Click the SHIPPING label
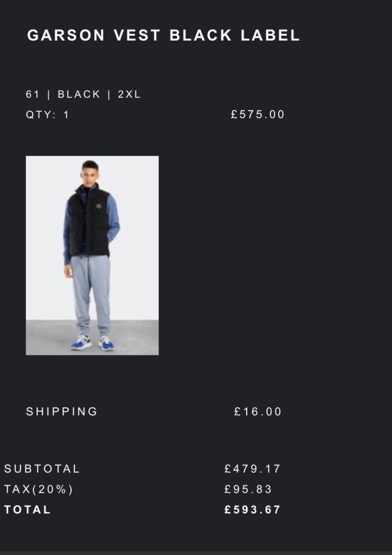Image resolution: width=392 pixels, height=555 pixels. [62, 412]
